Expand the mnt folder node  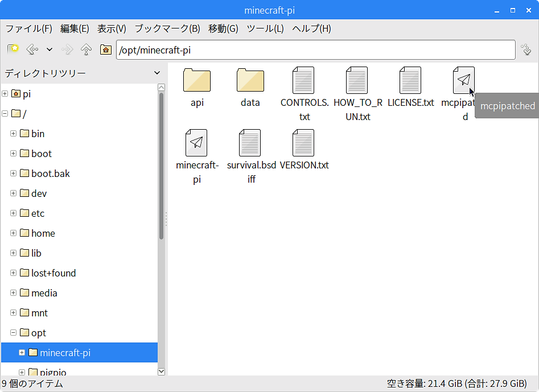tap(14, 313)
